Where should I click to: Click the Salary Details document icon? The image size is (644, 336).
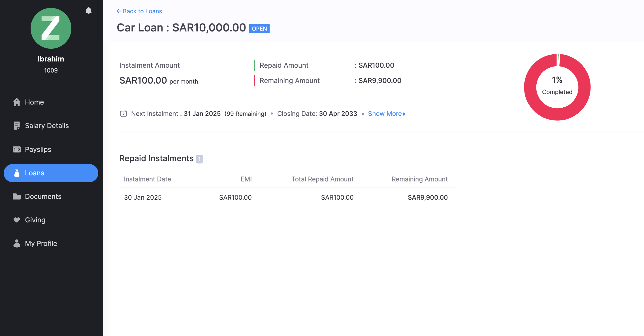point(17,126)
